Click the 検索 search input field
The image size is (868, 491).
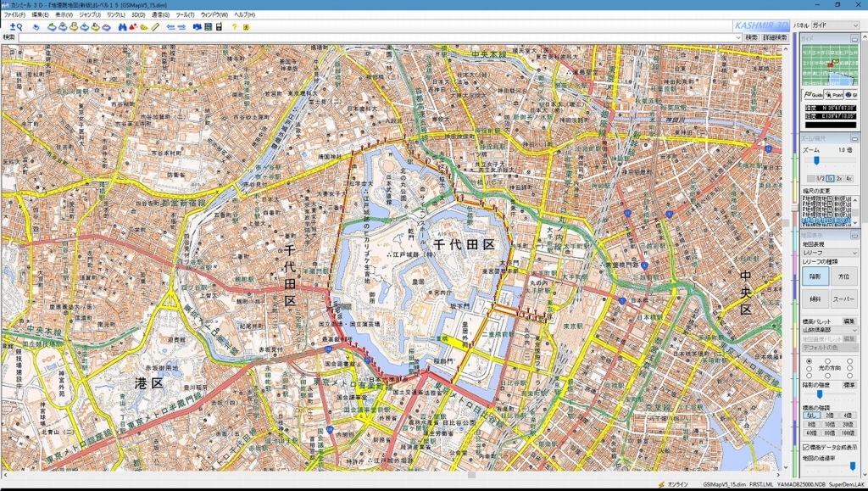click(380, 37)
